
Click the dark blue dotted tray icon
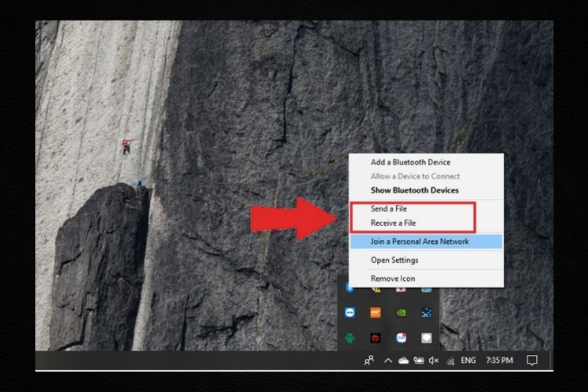(426, 313)
